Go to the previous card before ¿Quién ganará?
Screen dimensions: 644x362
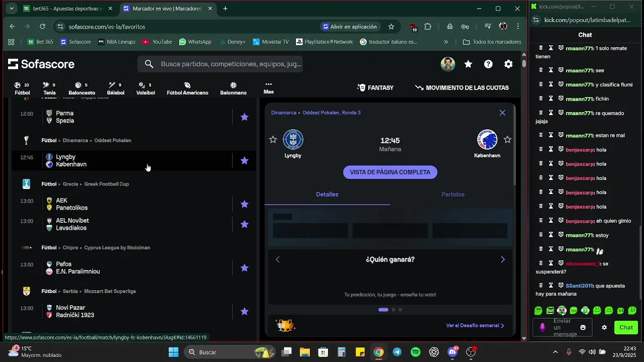[x=277, y=259]
